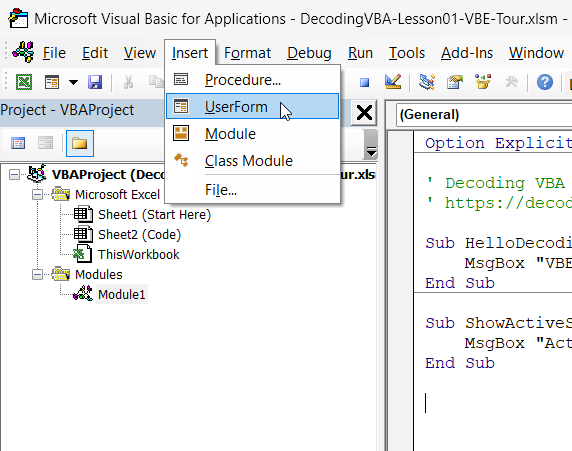572x451 pixels.
Task: Click the Excel icon left of File menu
Action: click(x=23, y=52)
